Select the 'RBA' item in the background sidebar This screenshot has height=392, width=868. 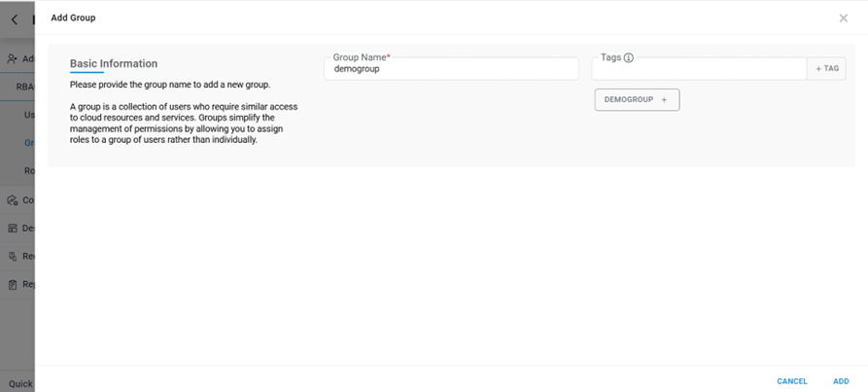coord(25,87)
